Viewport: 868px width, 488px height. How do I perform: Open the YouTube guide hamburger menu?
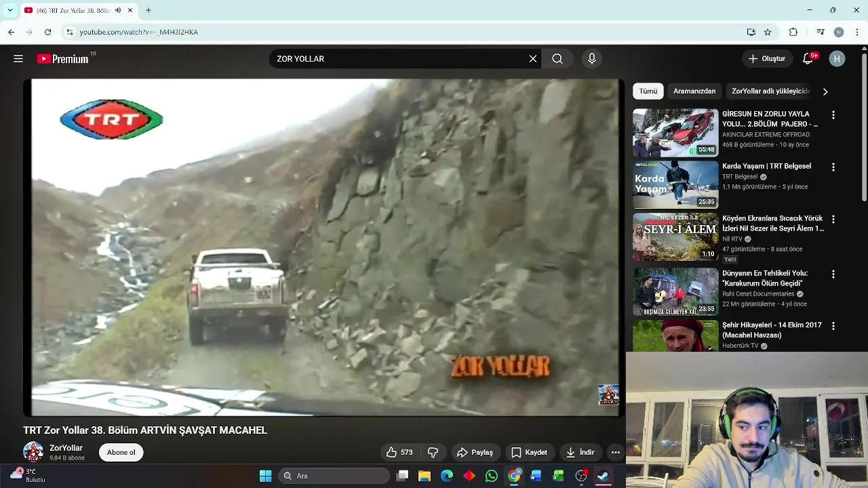coord(18,59)
